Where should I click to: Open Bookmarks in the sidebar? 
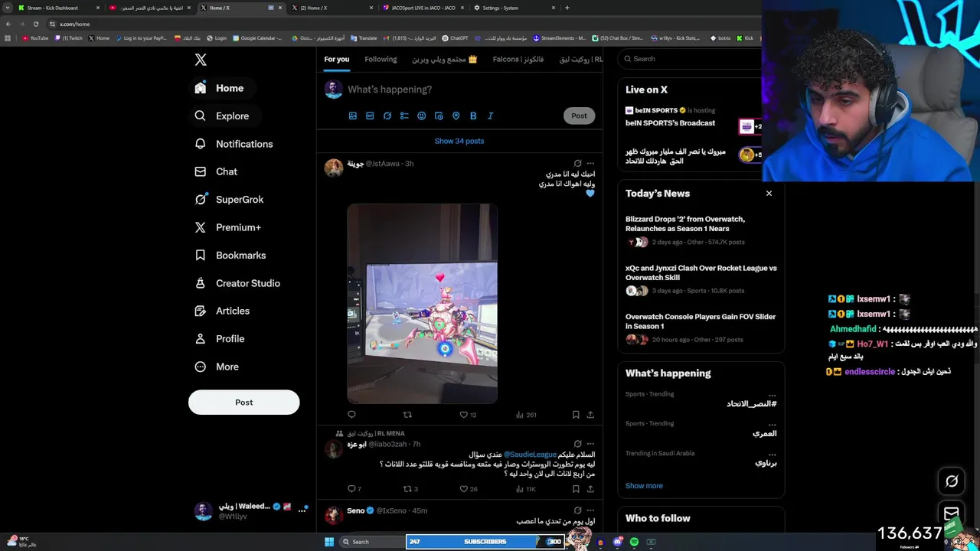click(230, 256)
